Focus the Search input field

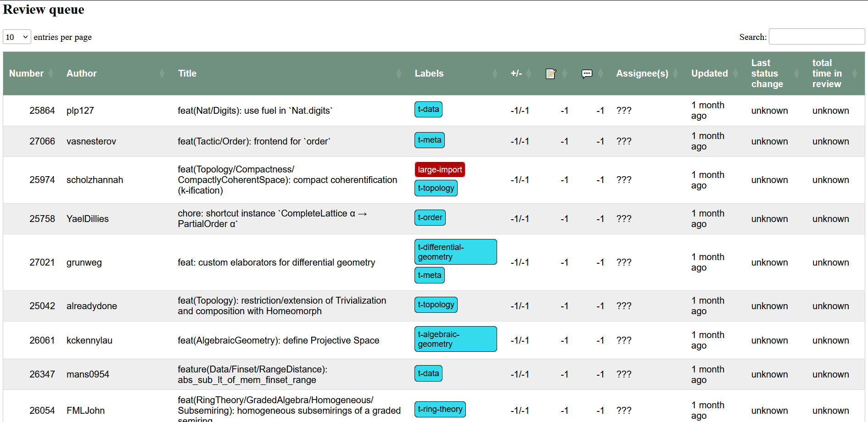(817, 37)
